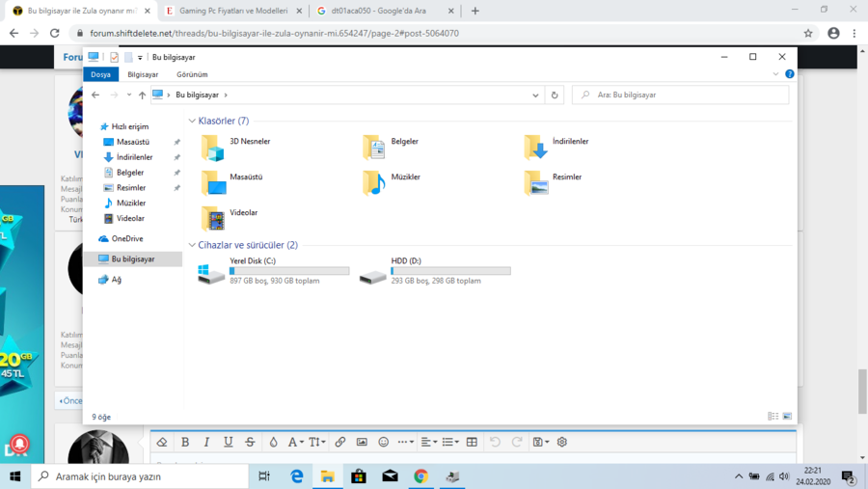868x489 pixels.
Task: Open Explorer help icon
Action: pos(789,74)
